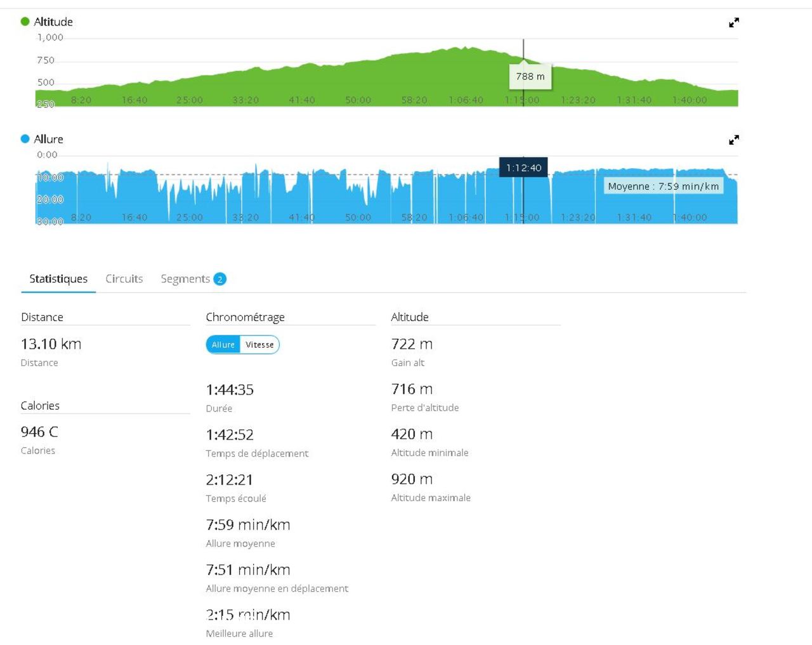Open the Circuits tab
This screenshot has width=812, height=645.
pos(124,279)
